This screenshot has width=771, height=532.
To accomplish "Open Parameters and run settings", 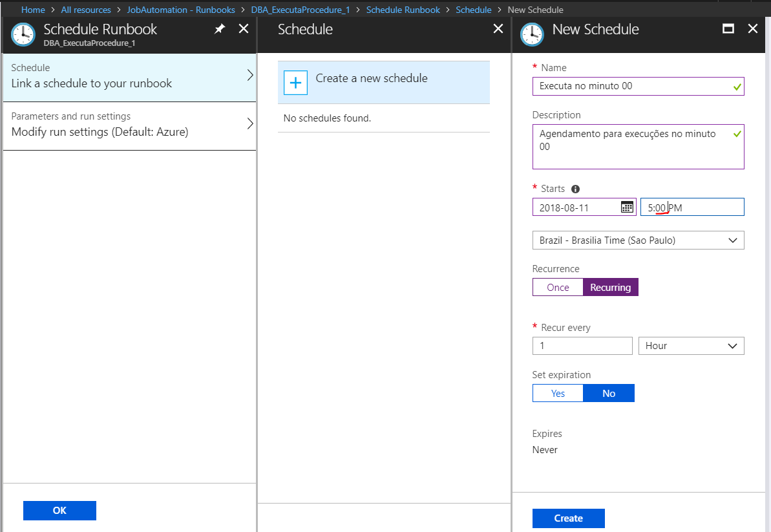I will point(129,125).
